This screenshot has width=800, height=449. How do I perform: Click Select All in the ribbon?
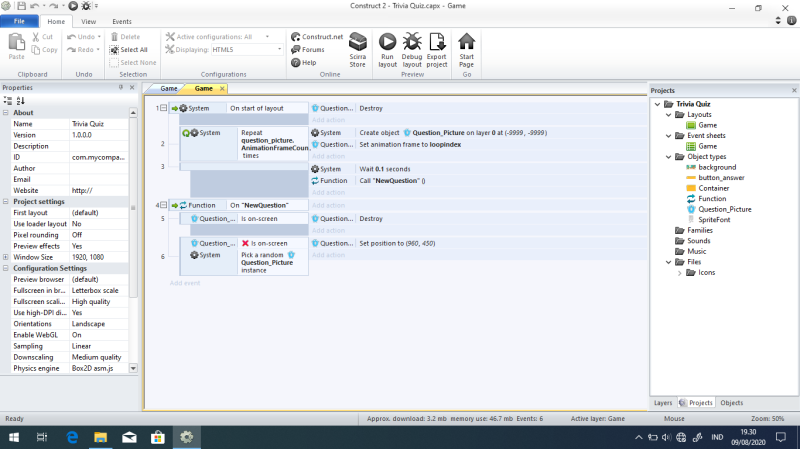[x=129, y=49]
